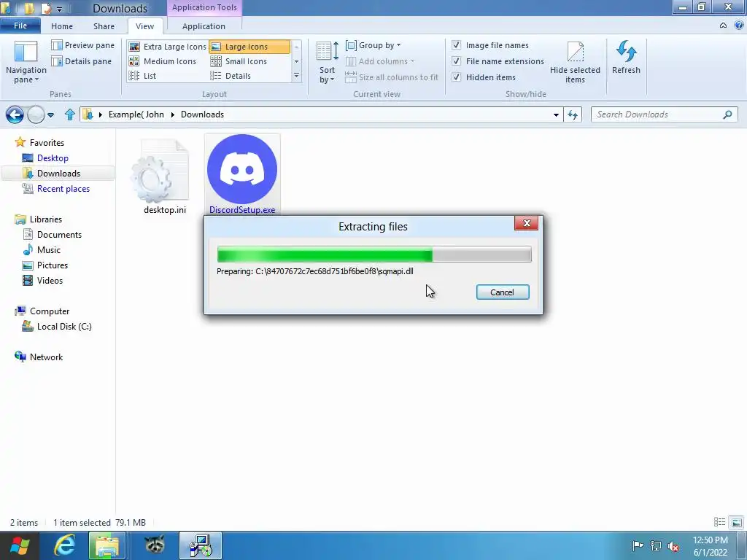747x560 pixels.
Task: Click Downloads in the address breadcrumb
Action: [202, 114]
